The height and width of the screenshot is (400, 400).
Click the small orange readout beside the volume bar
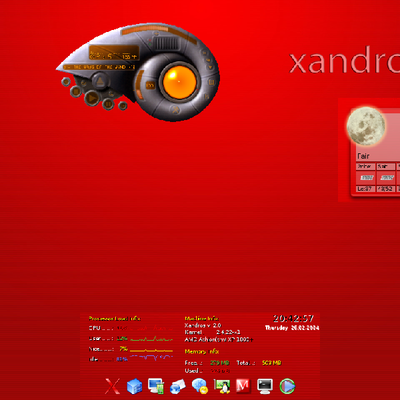(x=150, y=86)
